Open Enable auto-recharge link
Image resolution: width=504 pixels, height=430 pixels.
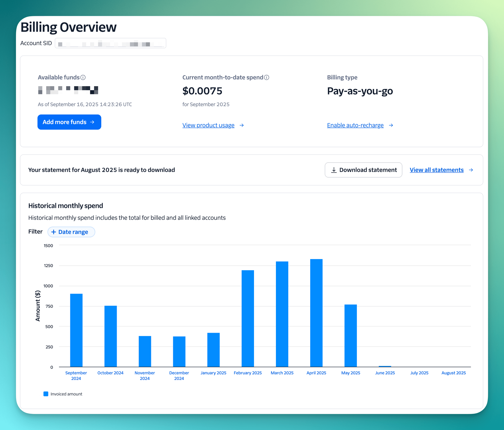coord(355,125)
